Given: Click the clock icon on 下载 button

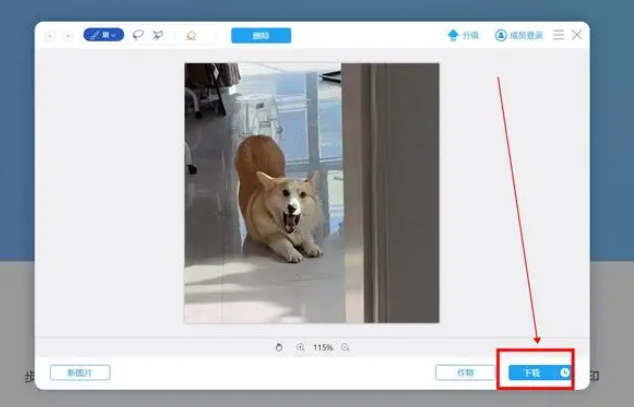Looking at the screenshot, I should (564, 373).
